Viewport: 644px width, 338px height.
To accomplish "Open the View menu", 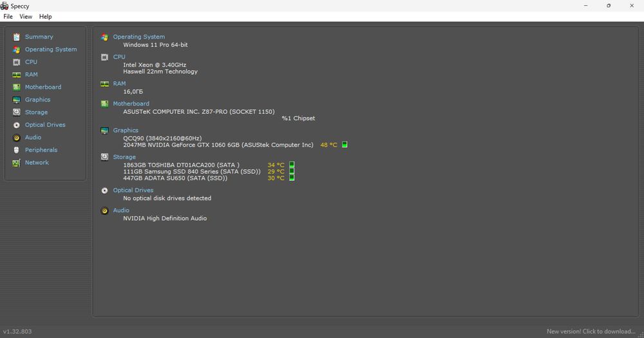I will pos(26,17).
